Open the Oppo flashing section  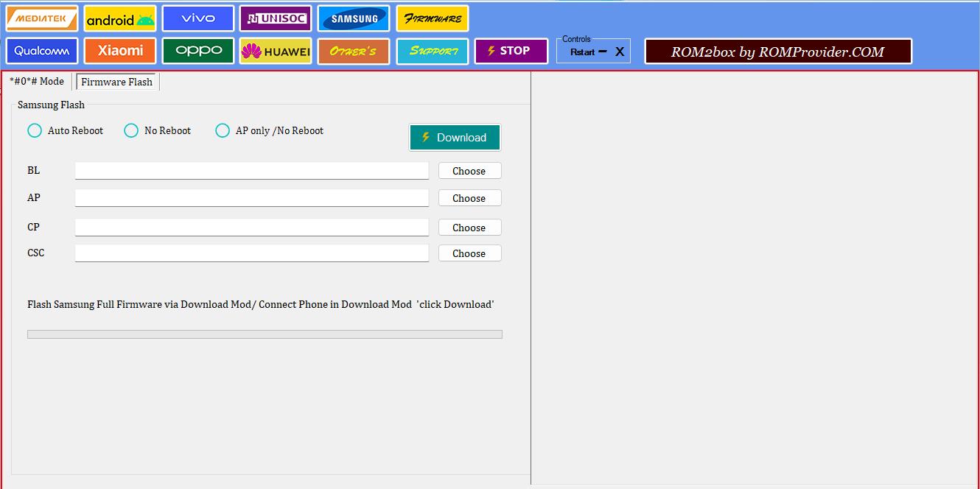click(197, 51)
